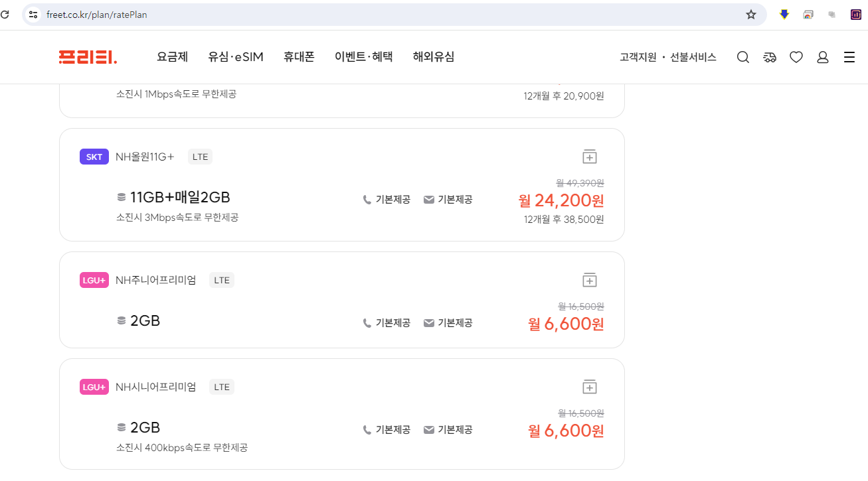Viewport: 868px width, 481px height.
Task: Toggle compare for the NH올원11G+ plan
Action: pos(588,156)
